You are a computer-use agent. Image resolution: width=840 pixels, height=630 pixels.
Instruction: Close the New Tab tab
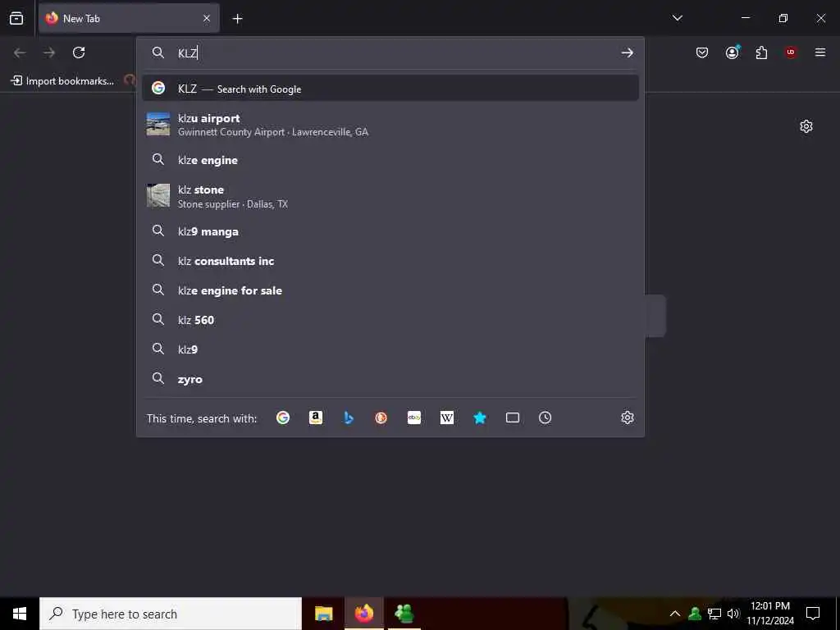click(x=207, y=18)
